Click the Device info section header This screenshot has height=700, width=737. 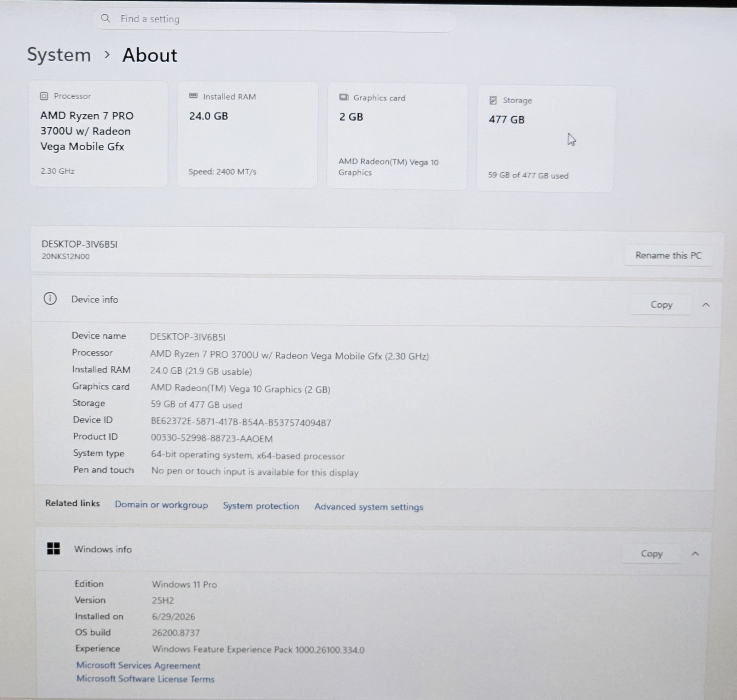coord(377,302)
